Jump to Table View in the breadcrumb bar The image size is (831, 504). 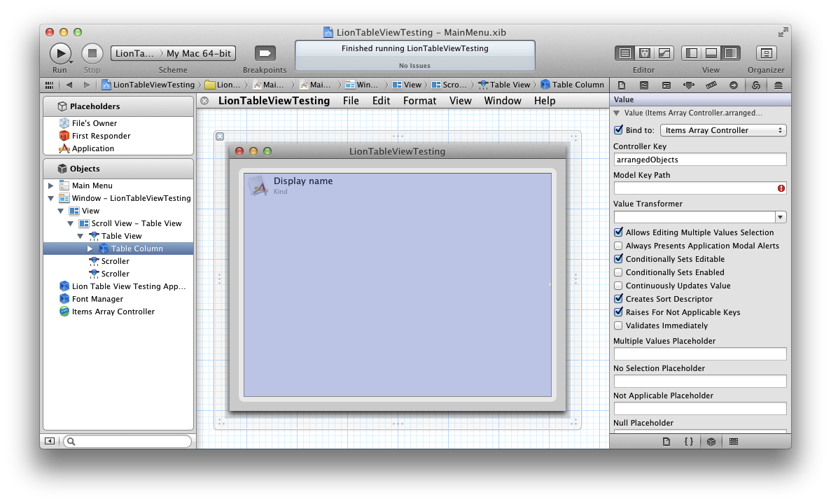click(504, 85)
